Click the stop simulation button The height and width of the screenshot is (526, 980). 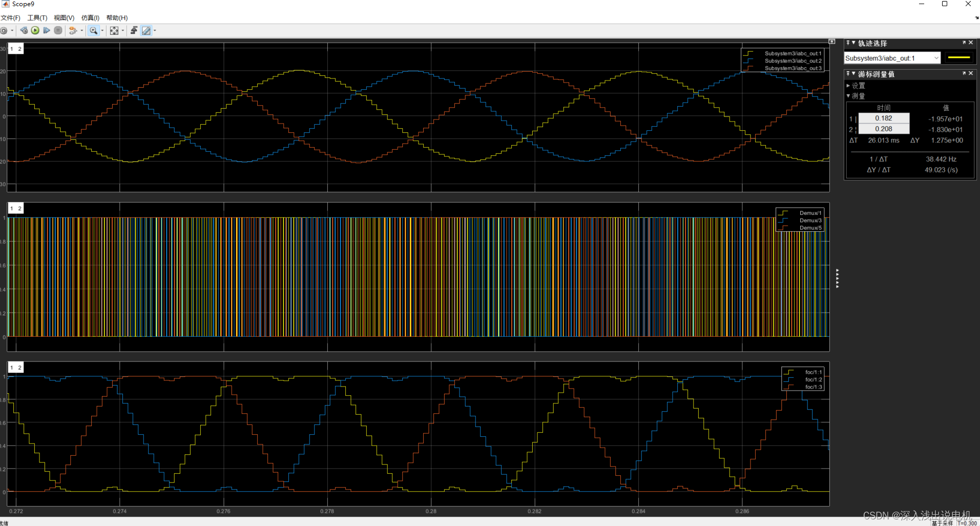(x=58, y=31)
